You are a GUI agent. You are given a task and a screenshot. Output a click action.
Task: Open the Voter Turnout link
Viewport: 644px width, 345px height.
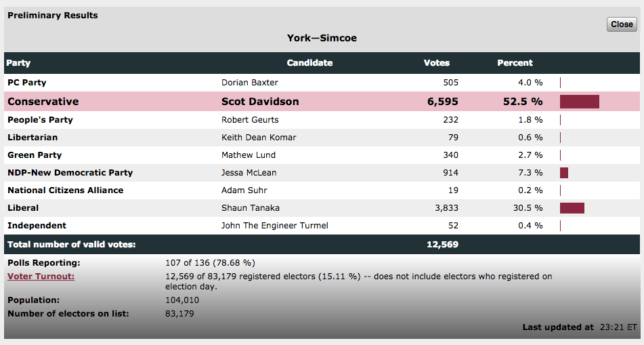(41, 277)
